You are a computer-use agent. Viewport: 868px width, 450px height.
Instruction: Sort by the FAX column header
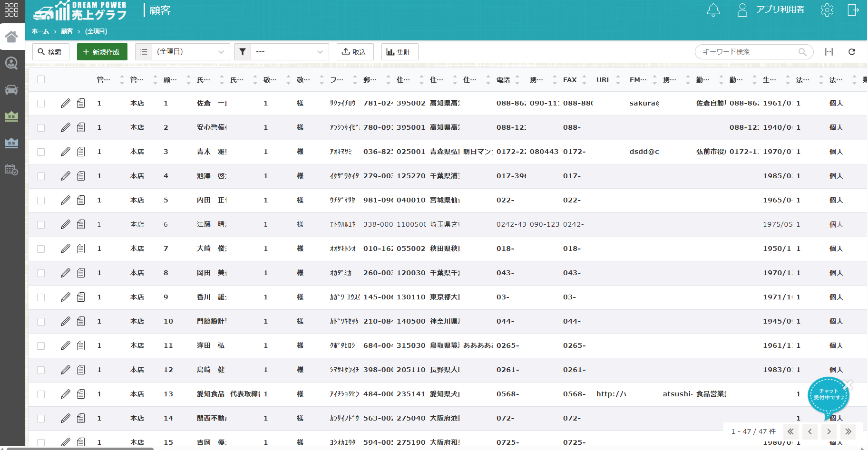pos(570,80)
